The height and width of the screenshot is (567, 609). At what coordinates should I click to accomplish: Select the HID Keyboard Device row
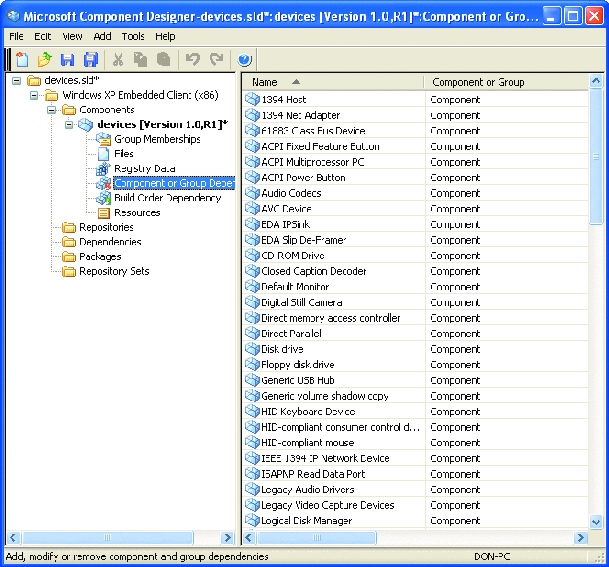[x=416, y=411]
